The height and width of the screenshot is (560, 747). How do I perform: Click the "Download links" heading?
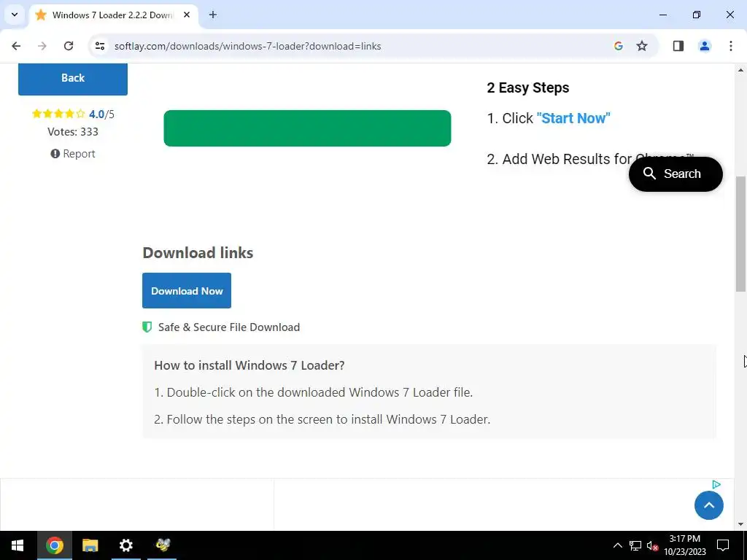coord(198,253)
